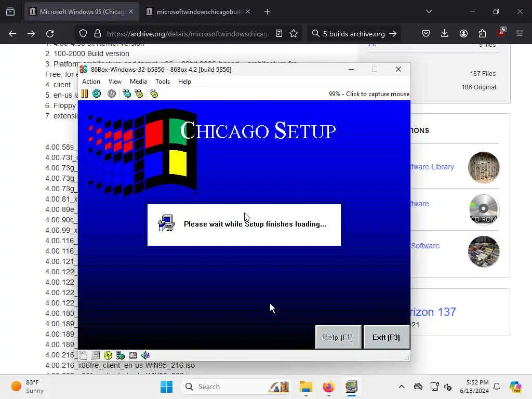
Task: Toggle Firefox reader view icon
Action: 279,33
